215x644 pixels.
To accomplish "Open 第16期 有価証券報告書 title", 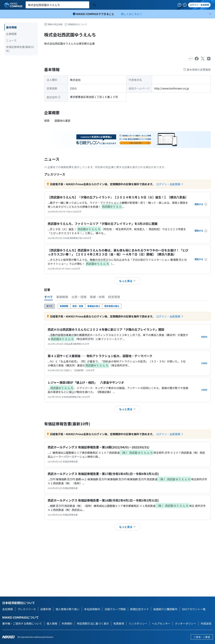I will click(x=103, y=501).
